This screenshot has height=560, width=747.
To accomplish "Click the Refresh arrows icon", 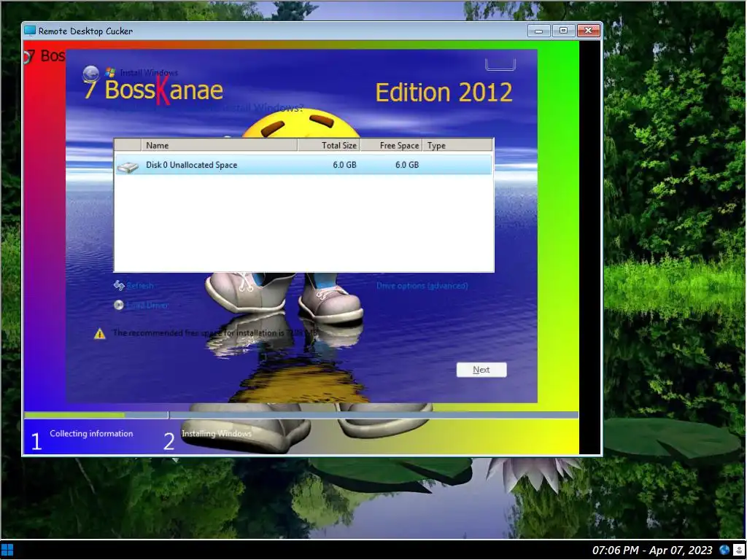I will coord(119,285).
